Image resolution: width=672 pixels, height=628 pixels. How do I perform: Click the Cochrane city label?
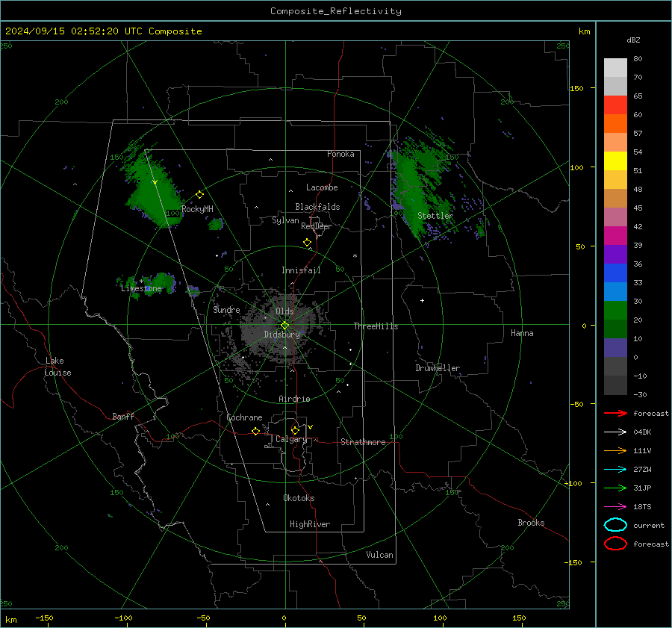[x=244, y=417]
